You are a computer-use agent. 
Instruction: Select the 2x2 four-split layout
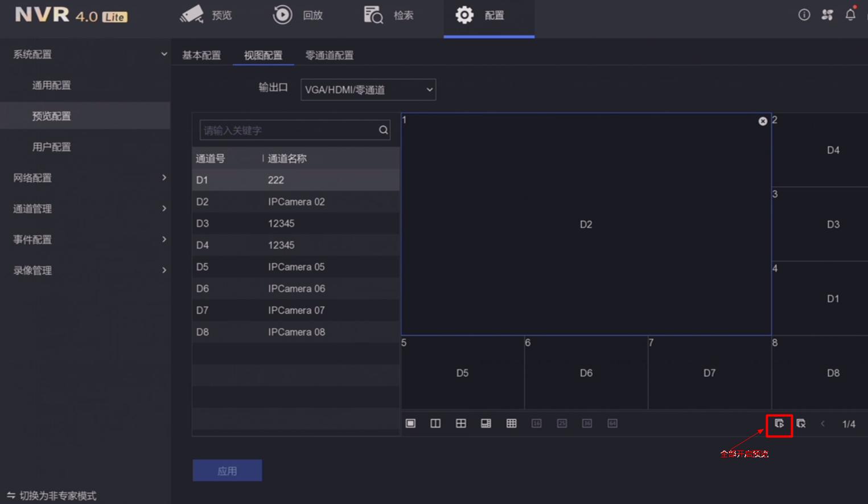click(461, 423)
